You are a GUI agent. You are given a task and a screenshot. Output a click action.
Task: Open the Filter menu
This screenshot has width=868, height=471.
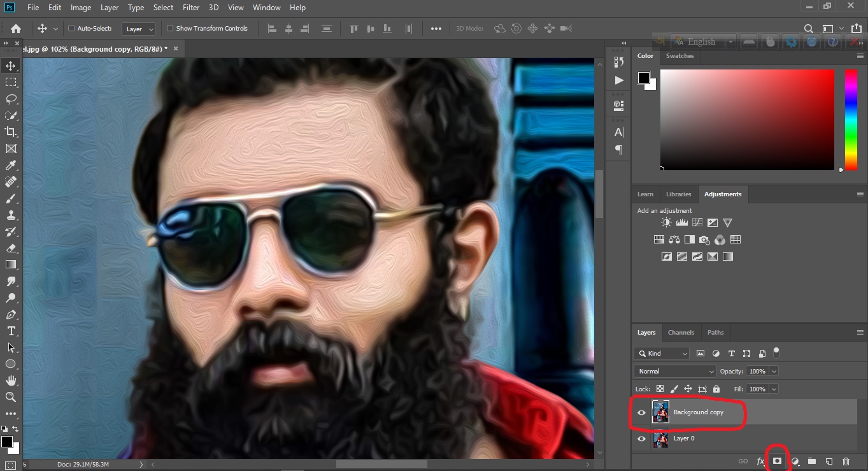pyautogui.click(x=191, y=8)
